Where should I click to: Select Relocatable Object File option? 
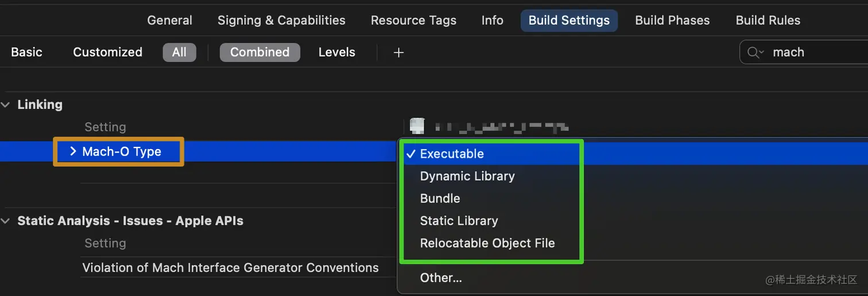tap(487, 243)
